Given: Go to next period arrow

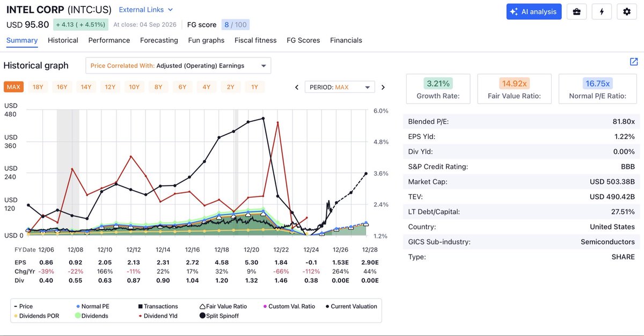Looking at the screenshot, I should [x=383, y=87].
